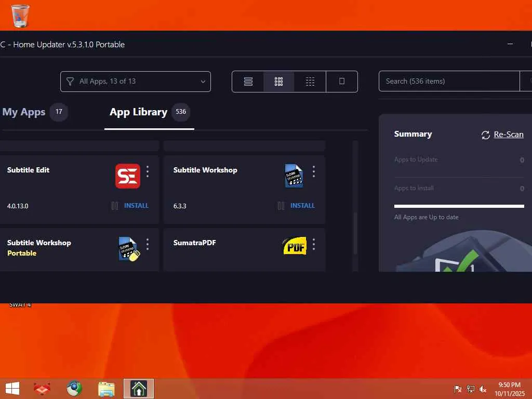Minimize the Home Updater window
This screenshot has width=532, height=399.
point(510,44)
